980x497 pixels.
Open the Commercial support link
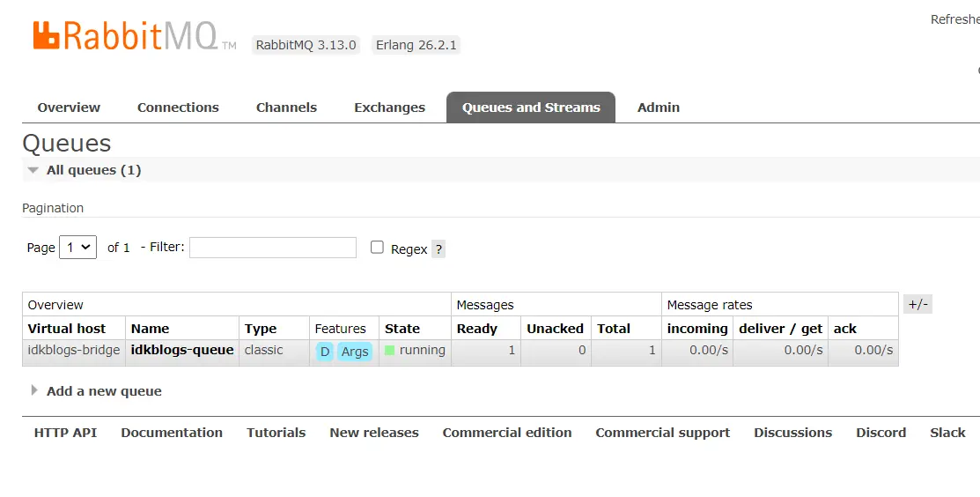click(662, 433)
